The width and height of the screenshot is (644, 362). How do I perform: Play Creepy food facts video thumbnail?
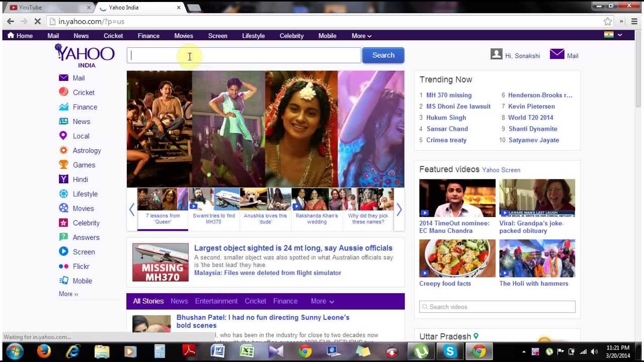click(x=457, y=258)
